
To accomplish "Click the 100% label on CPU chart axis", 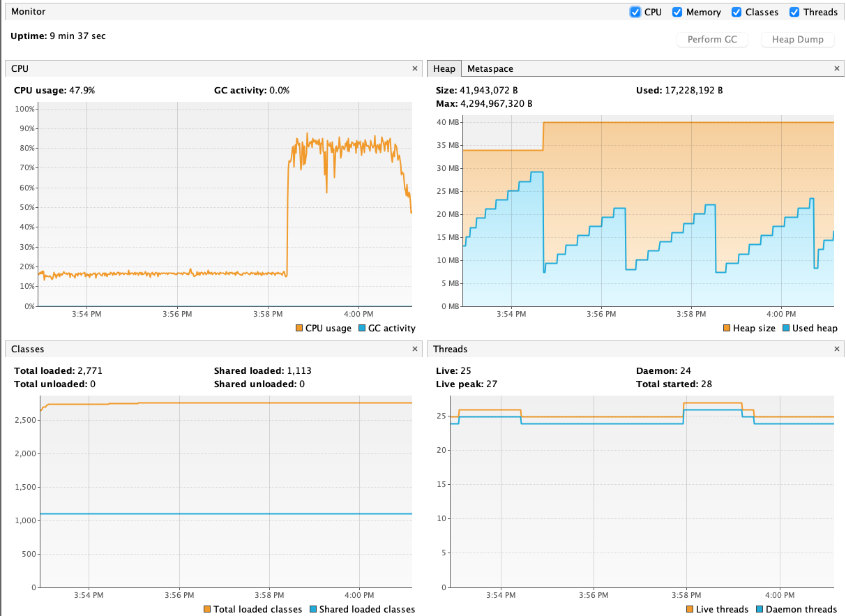I will pyautogui.click(x=25, y=110).
